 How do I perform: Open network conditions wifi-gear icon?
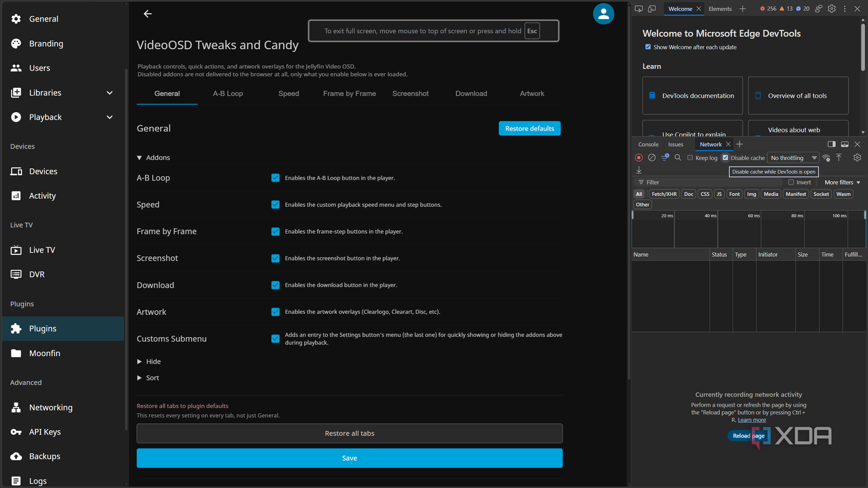(826, 158)
